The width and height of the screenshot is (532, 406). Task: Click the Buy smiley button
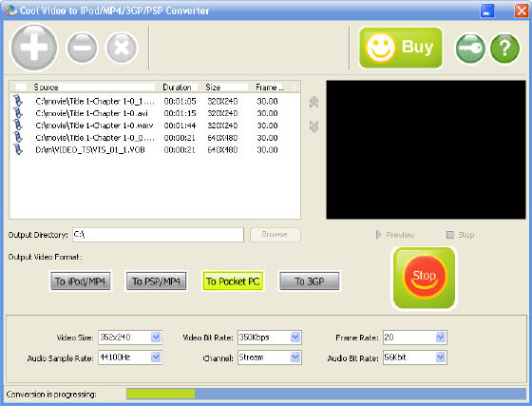tap(401, 48)
